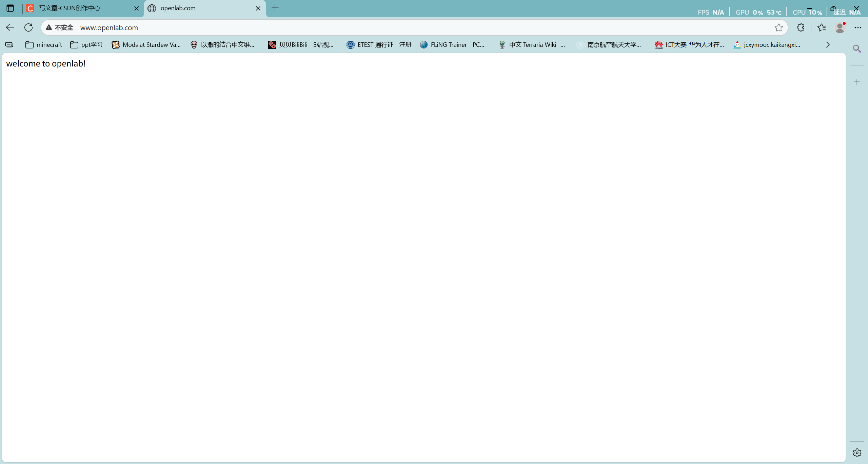
Task: Click the browser back arrow
Action: pyautogui.click(x=10, y=27)
